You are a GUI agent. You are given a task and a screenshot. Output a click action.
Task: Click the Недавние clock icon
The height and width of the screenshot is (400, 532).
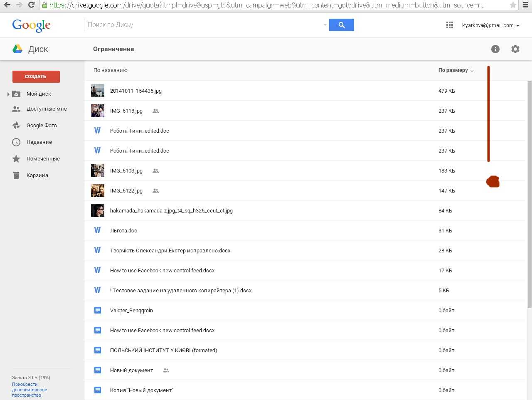[16, 142]
